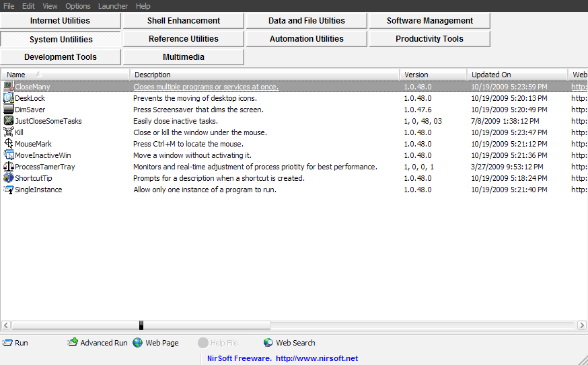Click the JustCloseSomeTasks icon
588x365 pixels.
click(x=9, y=121)
